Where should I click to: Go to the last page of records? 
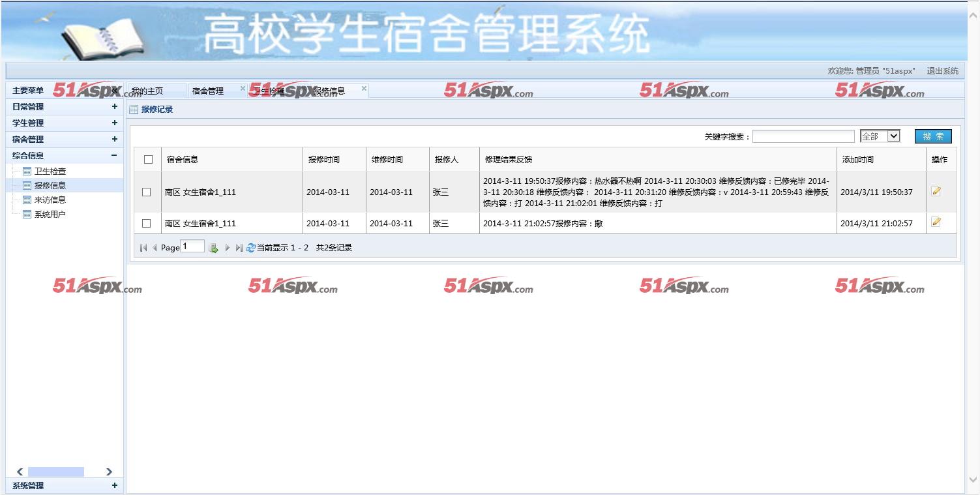(239, 248)
